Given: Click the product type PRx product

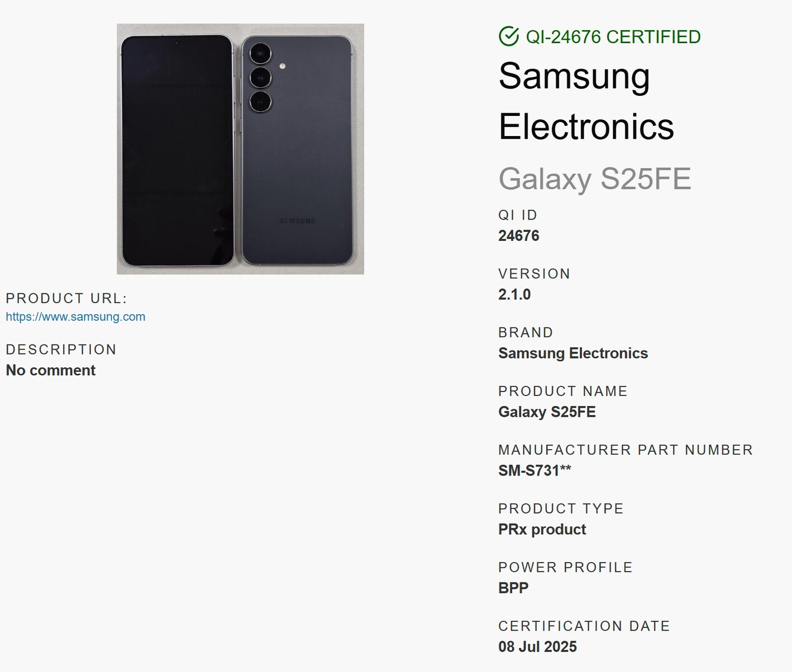Looking at the screenshot, I should pyautogui.click(x=542, y=529).
